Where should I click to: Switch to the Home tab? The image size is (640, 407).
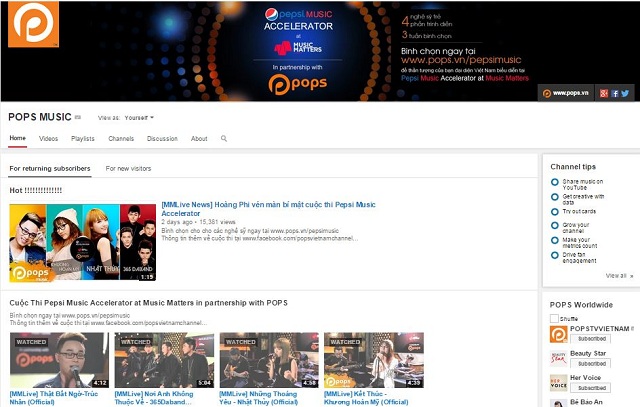pos(18,138)
